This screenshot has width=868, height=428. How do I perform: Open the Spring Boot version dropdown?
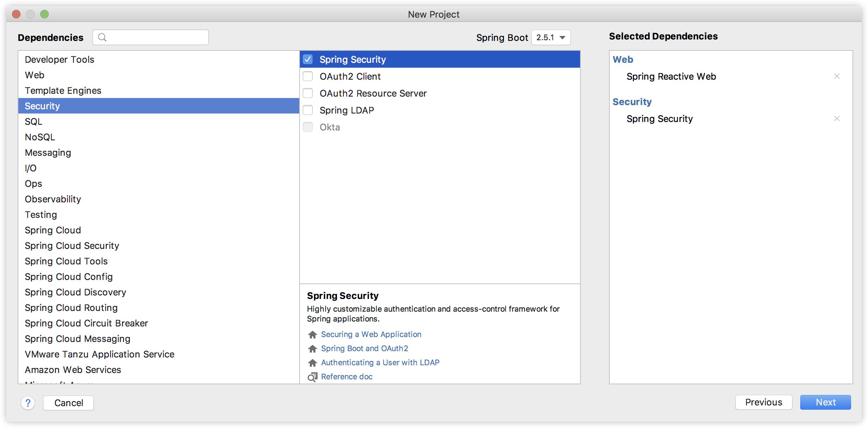(550, 37)
